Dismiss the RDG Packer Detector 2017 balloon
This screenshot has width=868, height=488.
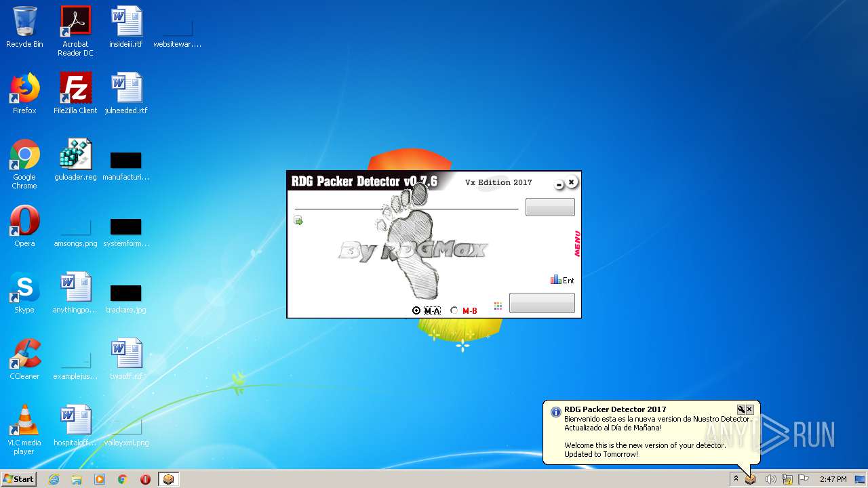(x=749, y=409)
